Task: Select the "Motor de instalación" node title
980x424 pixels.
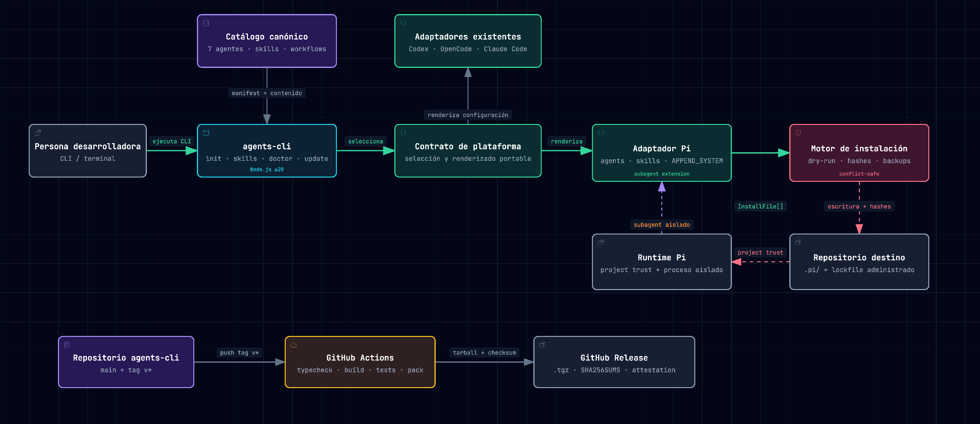Action: tap(859, 149)
